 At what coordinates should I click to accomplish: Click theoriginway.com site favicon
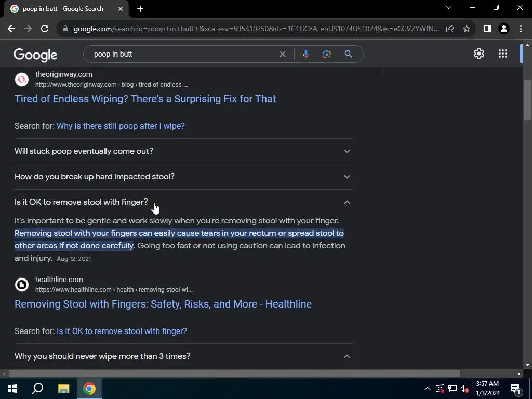(x=22, y=79)
